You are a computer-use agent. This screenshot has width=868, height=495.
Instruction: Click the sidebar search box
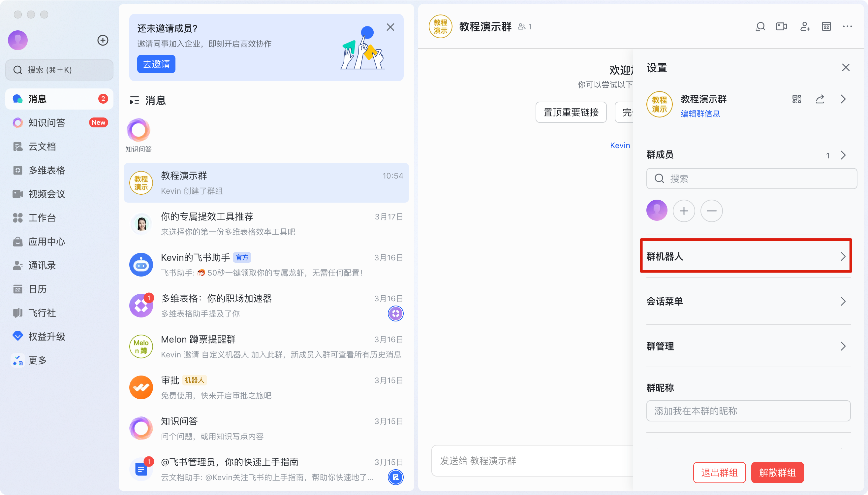[59, 70]
